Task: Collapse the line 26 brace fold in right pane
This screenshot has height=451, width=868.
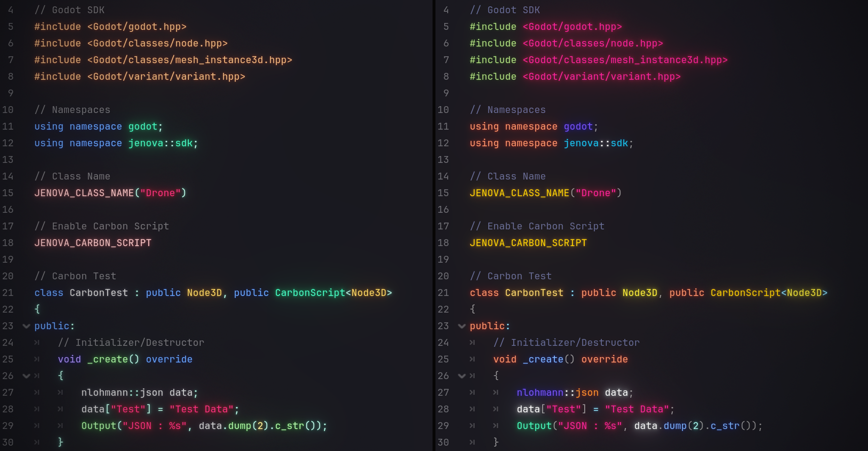Action: pos(461,376)
